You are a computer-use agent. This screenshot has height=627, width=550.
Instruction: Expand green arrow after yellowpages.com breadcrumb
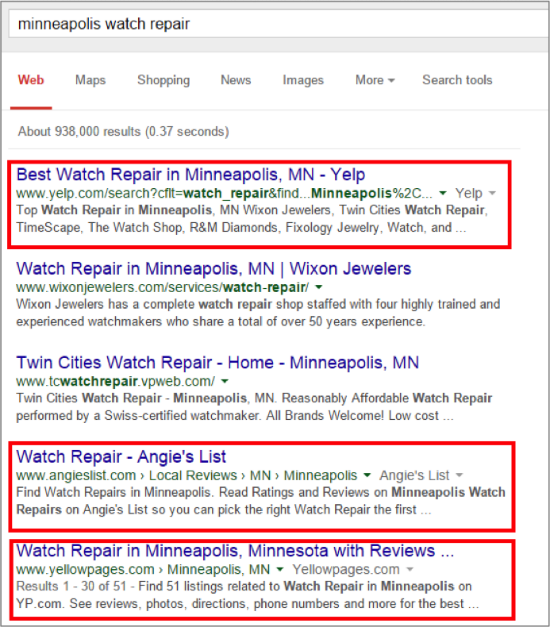[280, 569]
